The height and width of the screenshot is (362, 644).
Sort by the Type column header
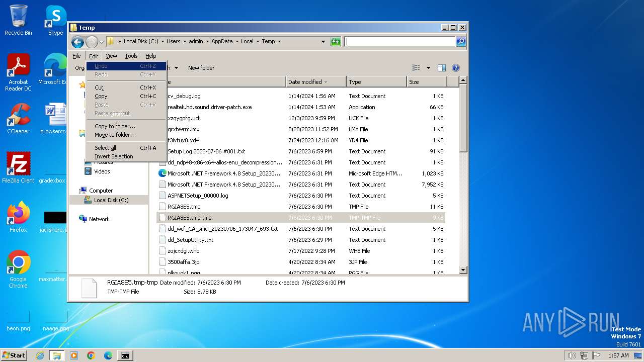376,82
